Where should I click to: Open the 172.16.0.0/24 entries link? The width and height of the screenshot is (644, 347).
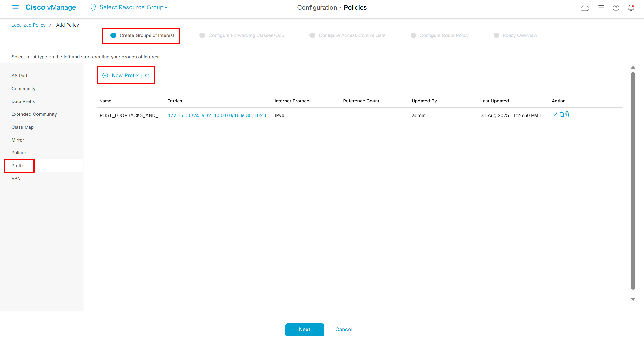click(219, 115)
